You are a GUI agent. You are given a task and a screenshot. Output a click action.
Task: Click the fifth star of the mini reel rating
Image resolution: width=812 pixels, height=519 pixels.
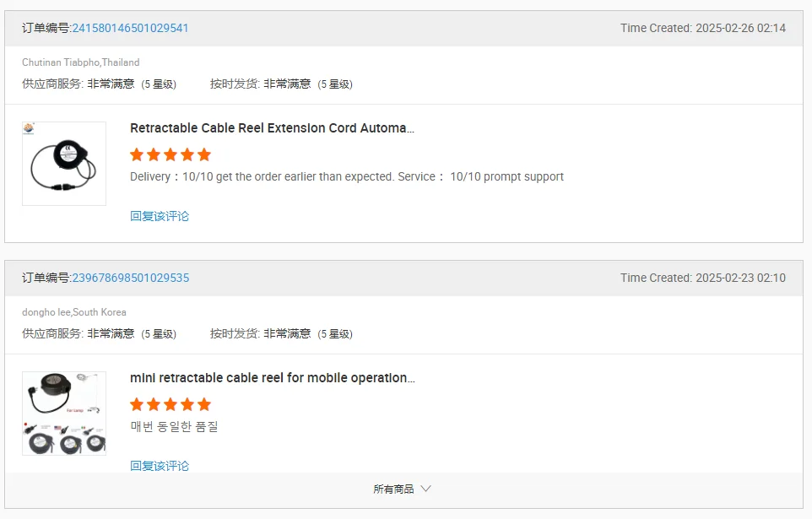pyautogui.click(x=204, y=404)
